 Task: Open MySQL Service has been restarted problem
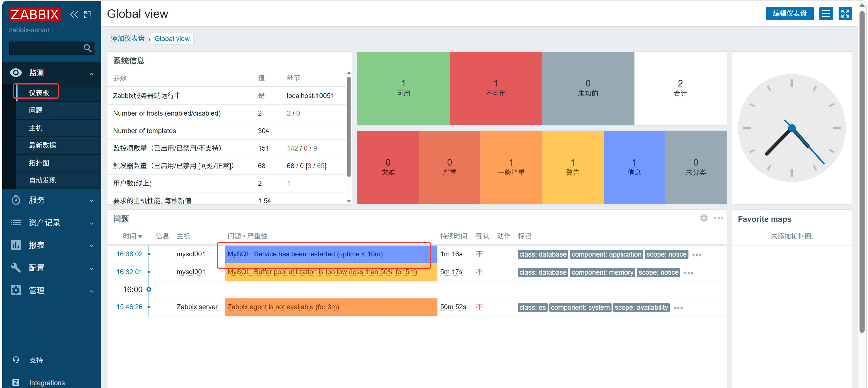pyautogui.click(x=305, y=254)
